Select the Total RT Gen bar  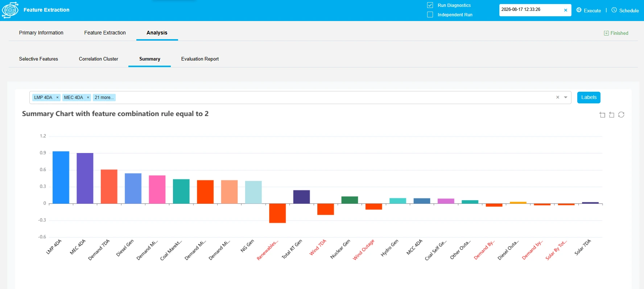pos(302,197)
